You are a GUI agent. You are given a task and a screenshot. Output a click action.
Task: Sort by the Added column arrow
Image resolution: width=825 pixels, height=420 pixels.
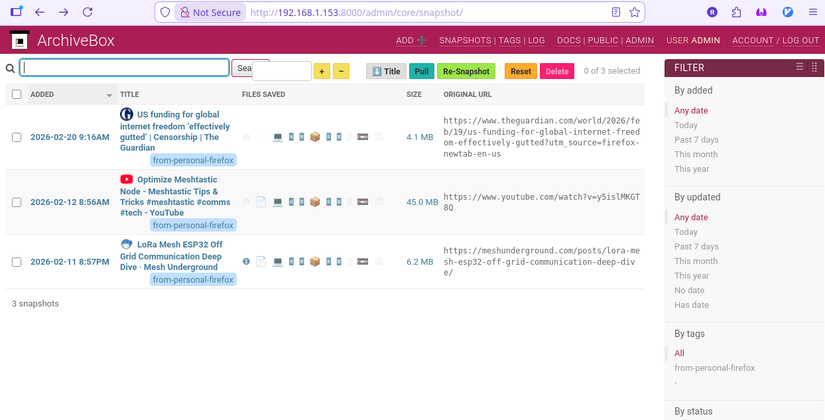109,96
